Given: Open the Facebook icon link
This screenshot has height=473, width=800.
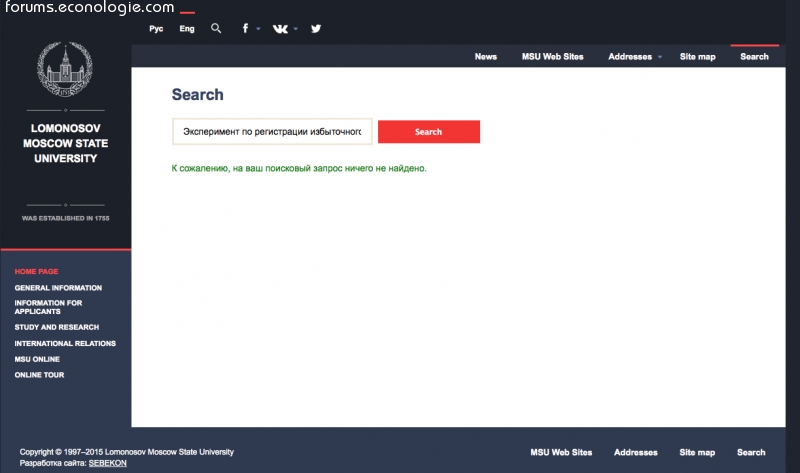Looking at the screenshot, I should [246, 29].
